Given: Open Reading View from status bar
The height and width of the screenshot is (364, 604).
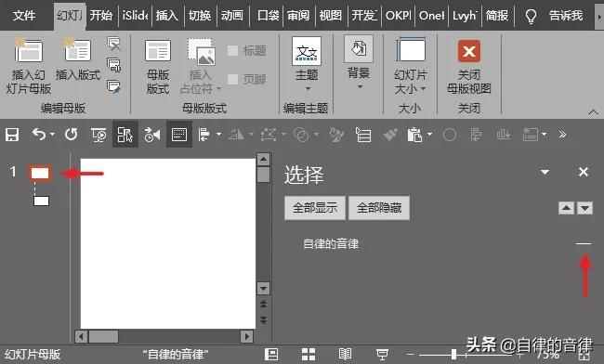Looking at the screenshot, I should click(x=345, y=355).
